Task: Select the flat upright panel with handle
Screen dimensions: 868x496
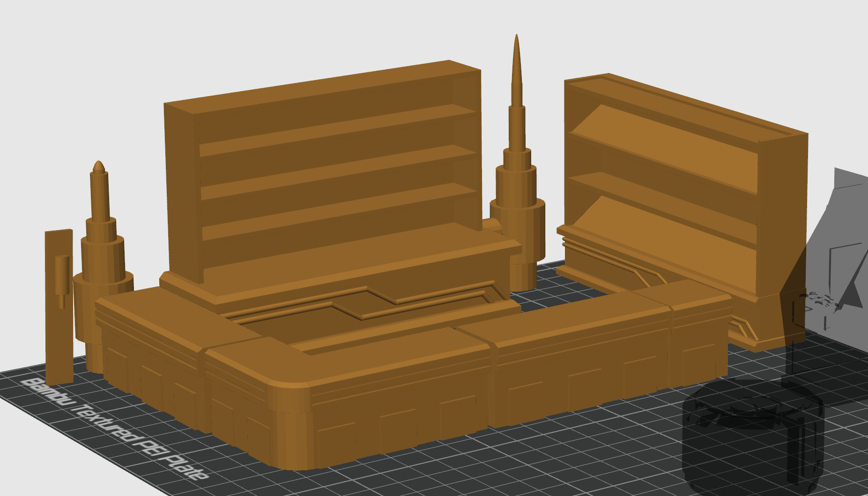Action: 59,307
